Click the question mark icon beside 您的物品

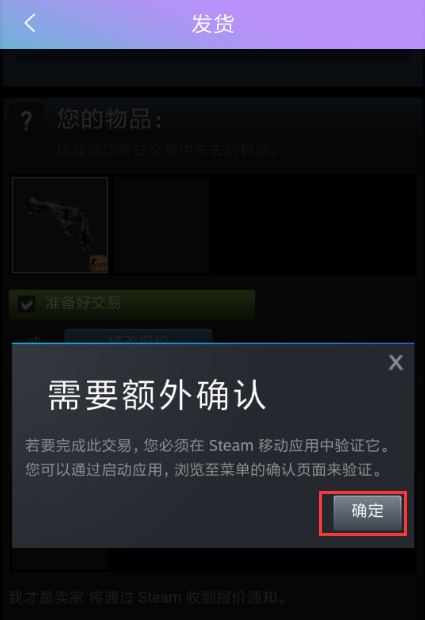pyautogui.click(x=26, y=120)
